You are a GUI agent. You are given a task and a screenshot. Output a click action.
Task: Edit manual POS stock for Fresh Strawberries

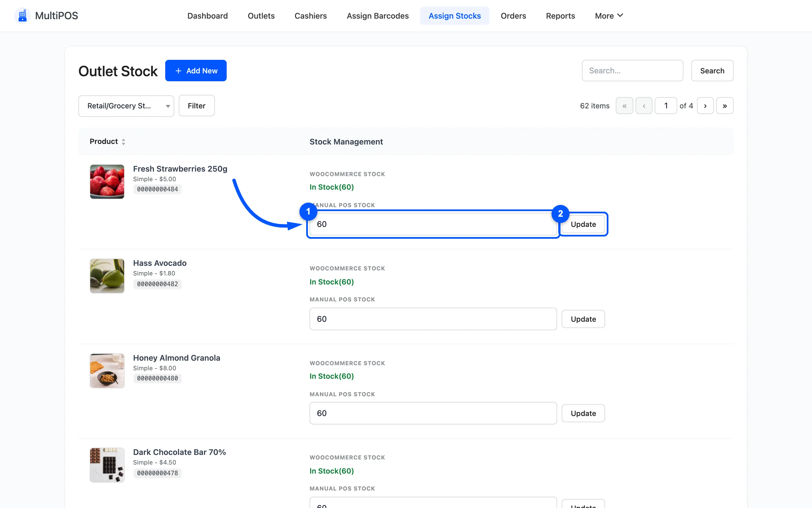433,224
